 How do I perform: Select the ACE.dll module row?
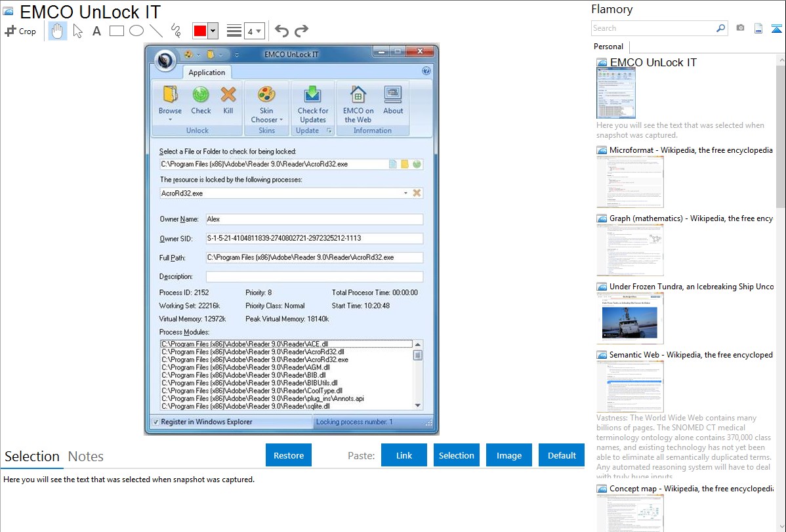pos(286,344)
